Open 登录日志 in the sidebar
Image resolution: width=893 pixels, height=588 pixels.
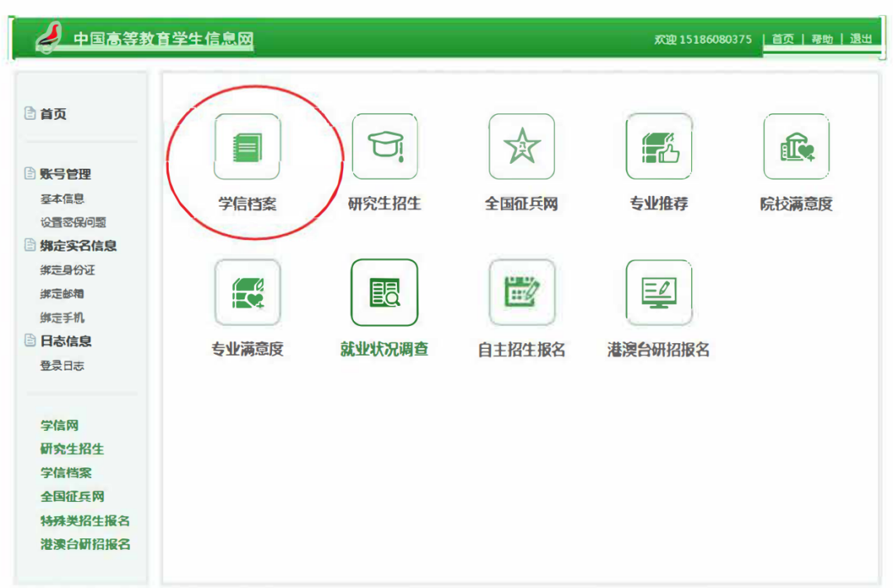tap(62, 366)
